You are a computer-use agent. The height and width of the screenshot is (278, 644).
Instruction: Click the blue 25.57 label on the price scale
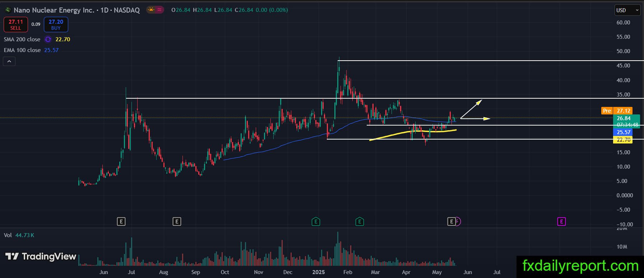coord(623,132)
